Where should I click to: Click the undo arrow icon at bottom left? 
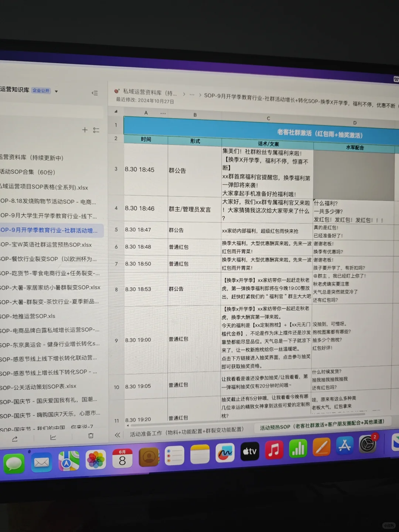click(x=15, y=438)
